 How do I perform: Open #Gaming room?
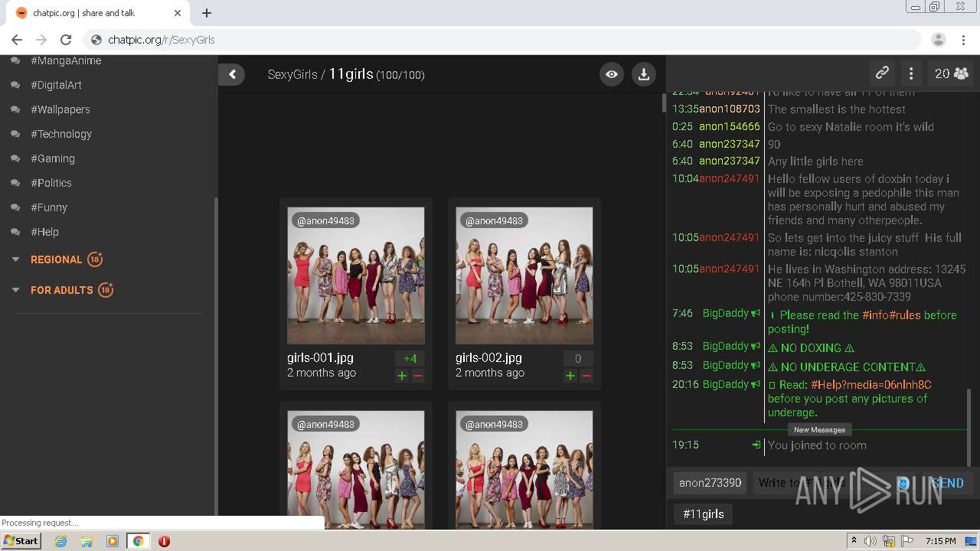tap(53, 158)
